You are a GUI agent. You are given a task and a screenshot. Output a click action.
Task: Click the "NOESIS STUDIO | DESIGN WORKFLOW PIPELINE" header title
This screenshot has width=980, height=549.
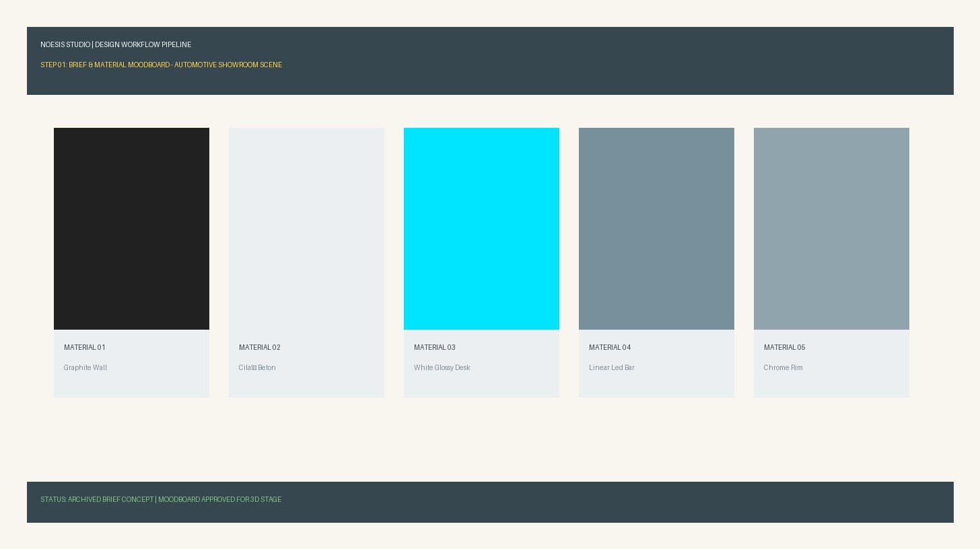click(116, 44)
